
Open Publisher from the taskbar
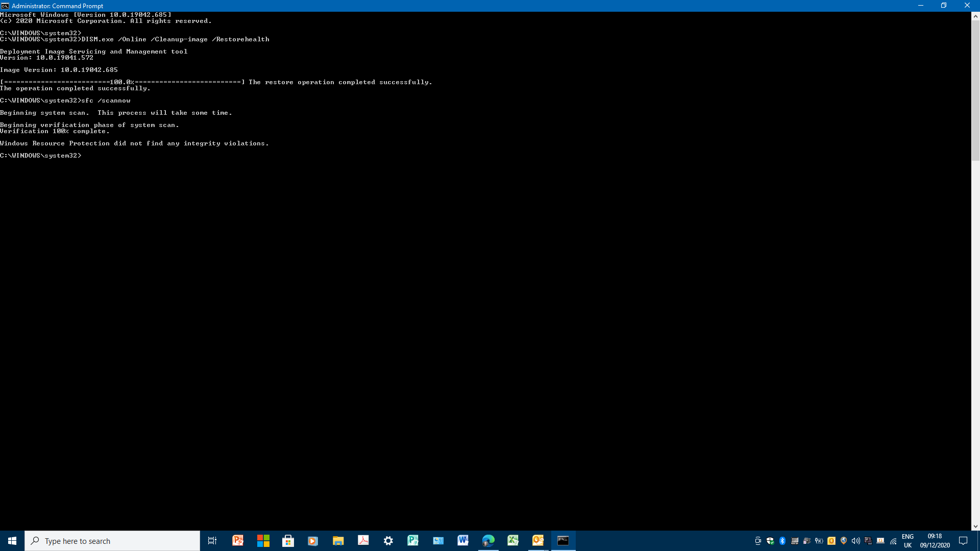[x=413, y=540]
